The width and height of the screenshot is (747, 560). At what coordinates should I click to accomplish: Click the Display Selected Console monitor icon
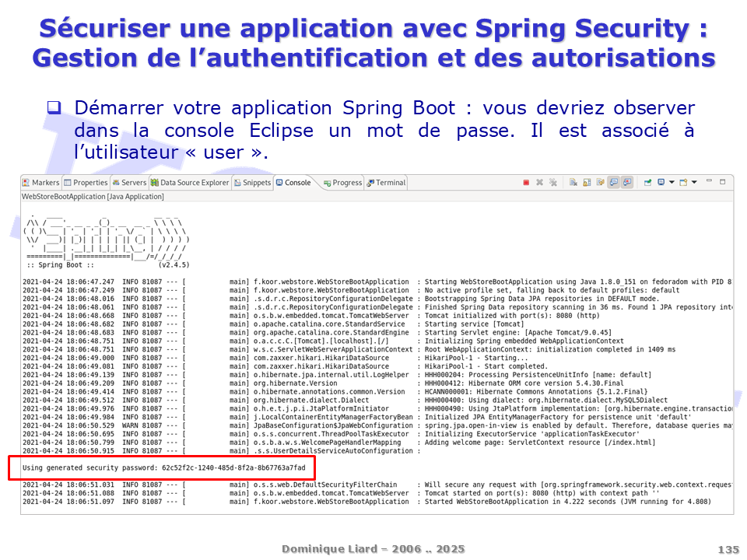click(661, 183)
